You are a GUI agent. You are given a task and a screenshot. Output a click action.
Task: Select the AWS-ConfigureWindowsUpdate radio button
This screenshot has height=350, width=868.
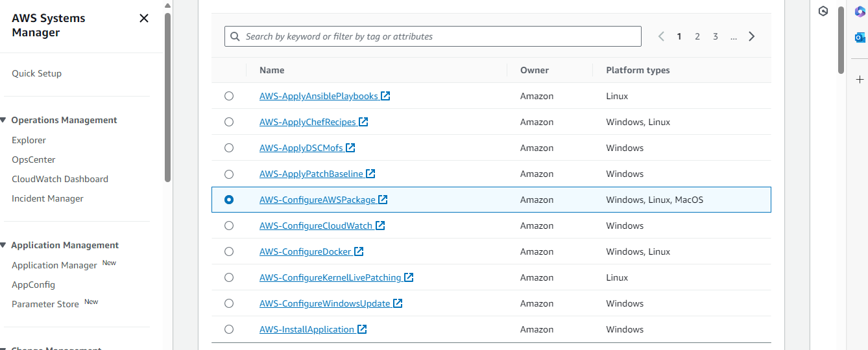pos(229,303)
